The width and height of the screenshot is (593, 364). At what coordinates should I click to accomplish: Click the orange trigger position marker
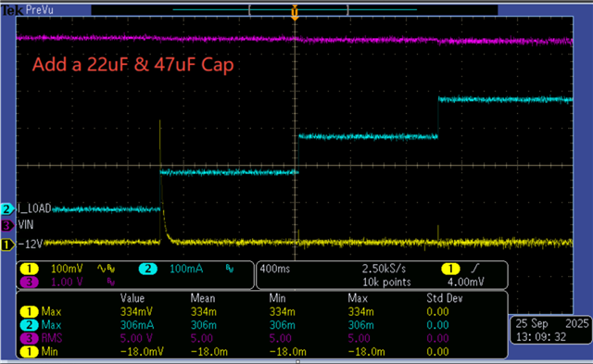[295, 12]
